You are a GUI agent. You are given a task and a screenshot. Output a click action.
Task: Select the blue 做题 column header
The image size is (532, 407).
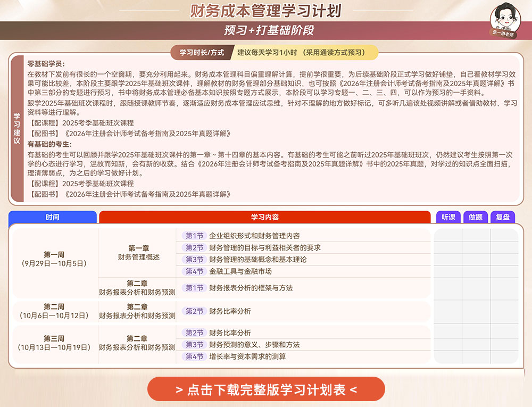475,217
